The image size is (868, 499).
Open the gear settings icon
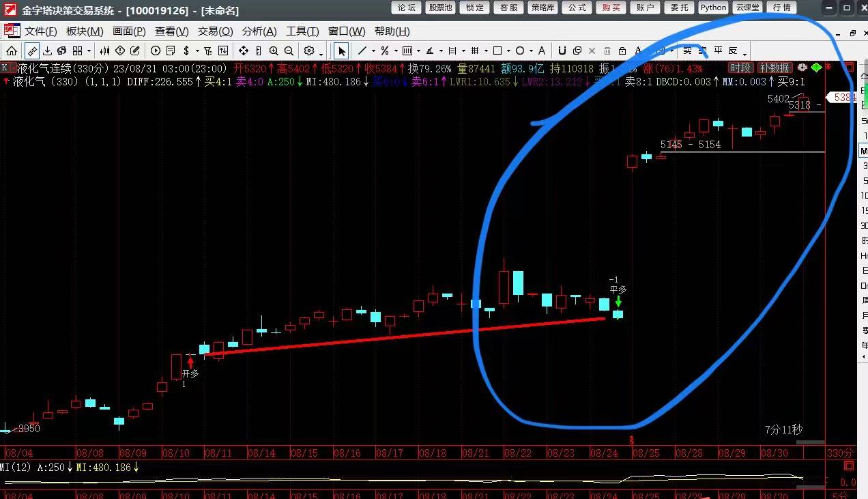point(309,51)
